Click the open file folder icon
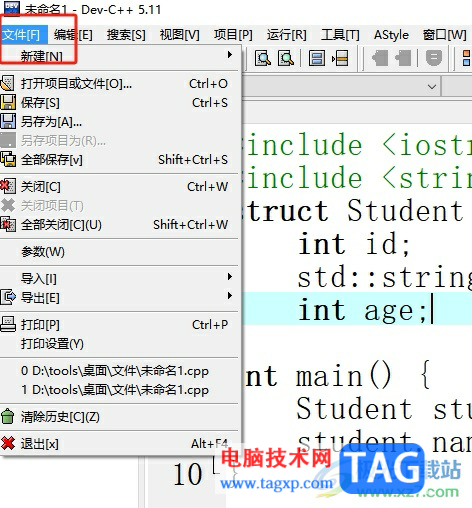 pyautogui.click(x=8, y=83)
